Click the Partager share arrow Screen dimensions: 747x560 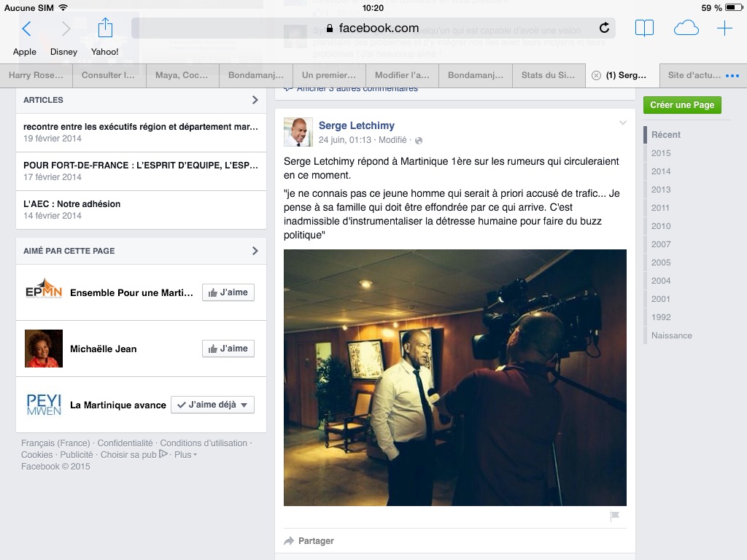(289, 540)
